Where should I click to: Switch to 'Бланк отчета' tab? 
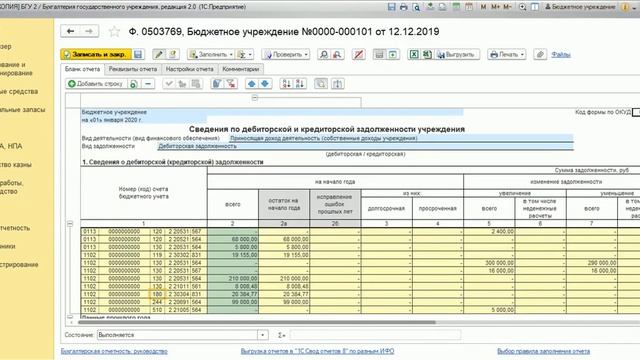(82, 69)
